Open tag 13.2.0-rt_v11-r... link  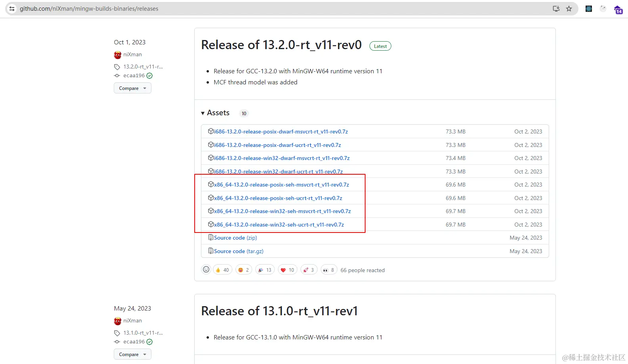point(143,67)
